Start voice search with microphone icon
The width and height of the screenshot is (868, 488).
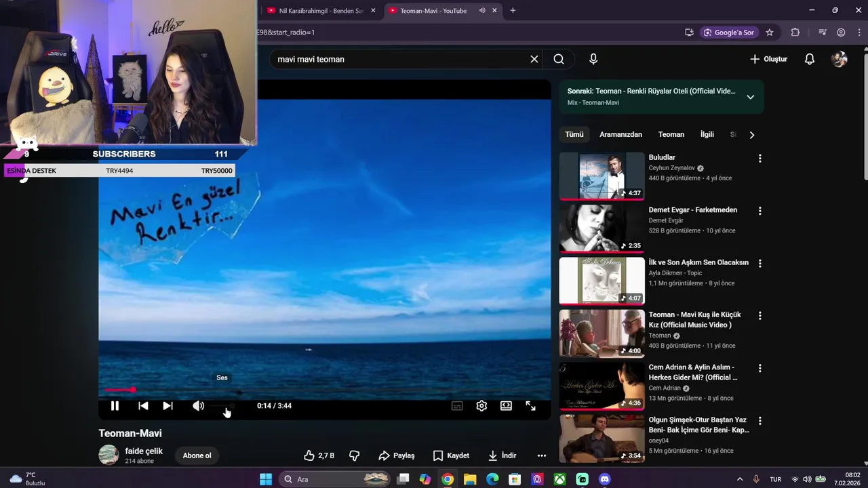[x=593, y=59]
